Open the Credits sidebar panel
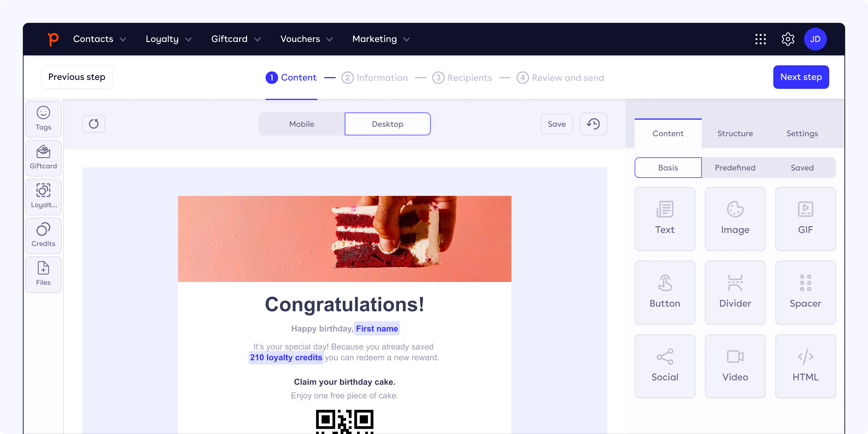Image resolution: width=868 pixels, height=434 pixels. (43, 235)
